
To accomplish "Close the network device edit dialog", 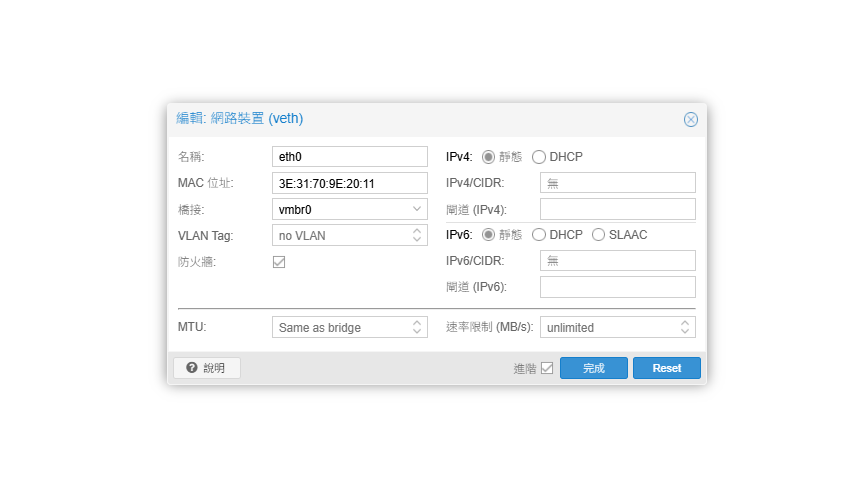I will (x=690, y=119).
